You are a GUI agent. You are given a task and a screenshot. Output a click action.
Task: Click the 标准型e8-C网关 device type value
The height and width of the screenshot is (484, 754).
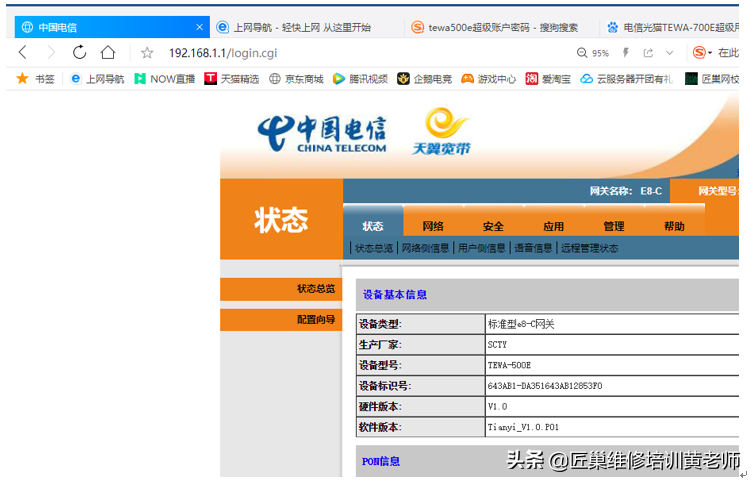[x=521, y=324]
